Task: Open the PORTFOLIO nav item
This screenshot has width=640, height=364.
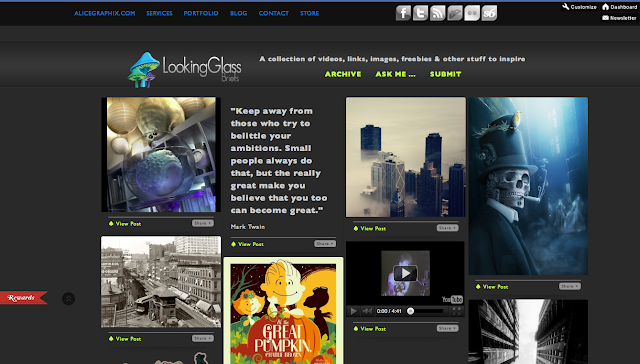Action: (x=201, y=13)
